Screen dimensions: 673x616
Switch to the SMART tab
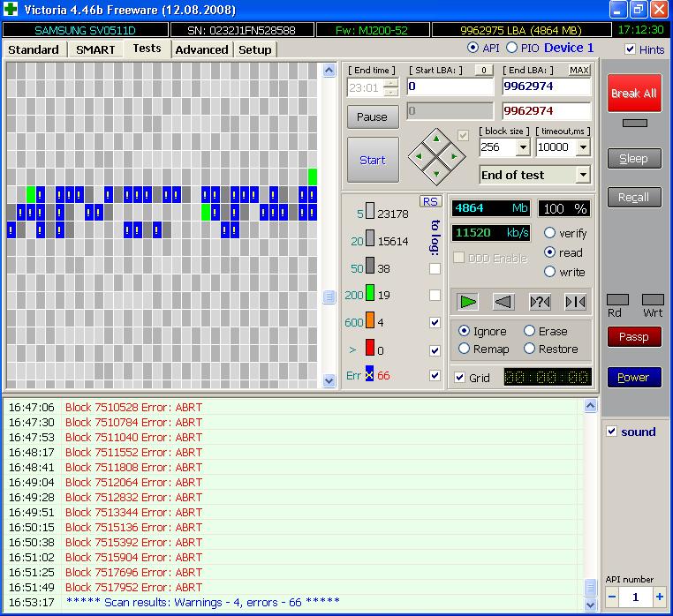tap(95, 49)
